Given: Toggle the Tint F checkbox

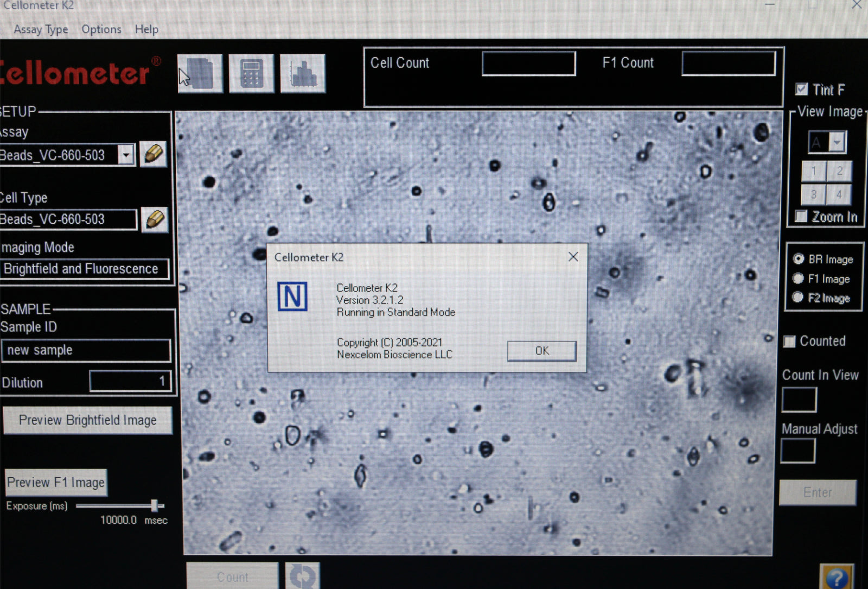Looking at the screenshot, I should (x=801, y=89).
